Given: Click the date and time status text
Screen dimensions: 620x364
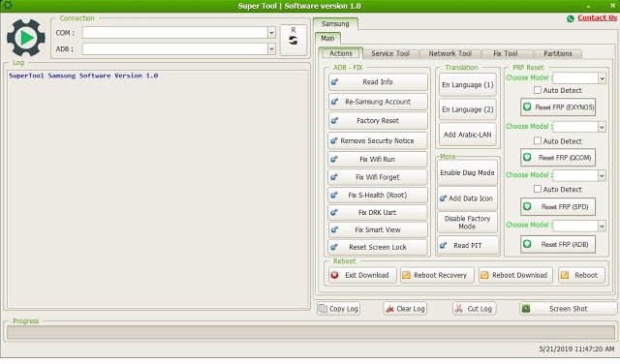Looking at the screenshot, I should coord(576,349).
